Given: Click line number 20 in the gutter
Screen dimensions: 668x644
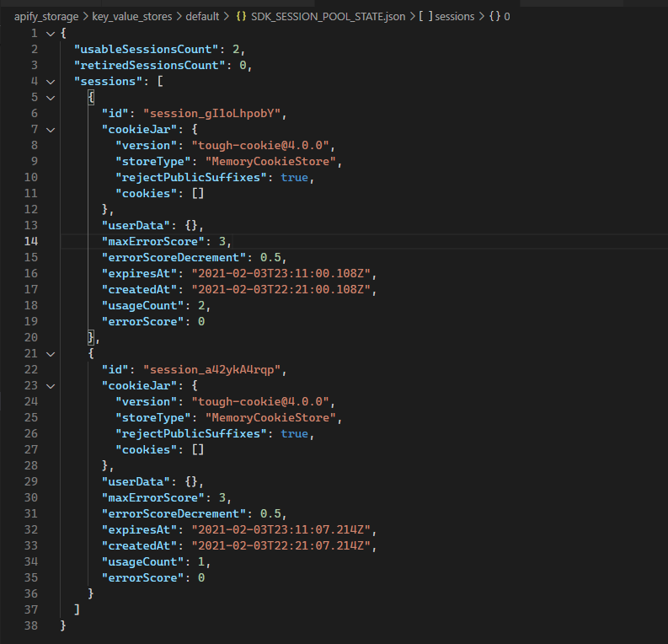Looking at the screenshot, I should point(31,338).
